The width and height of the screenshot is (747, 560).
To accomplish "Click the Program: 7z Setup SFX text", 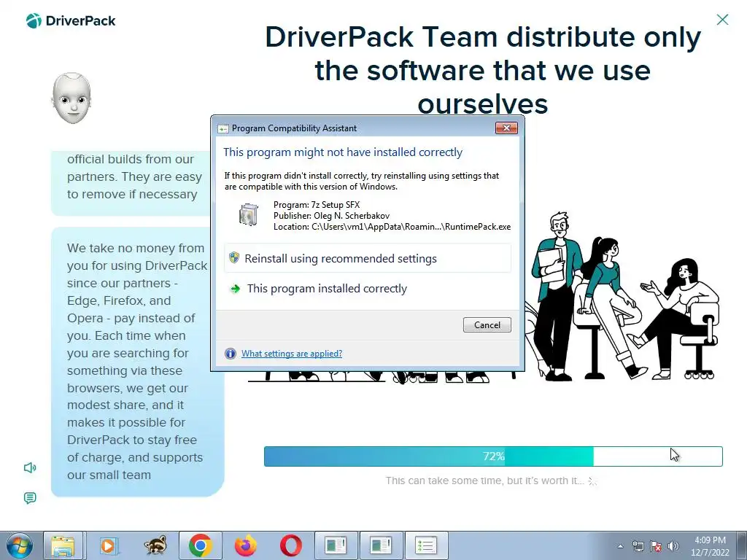I will click(x=317, y=205).
